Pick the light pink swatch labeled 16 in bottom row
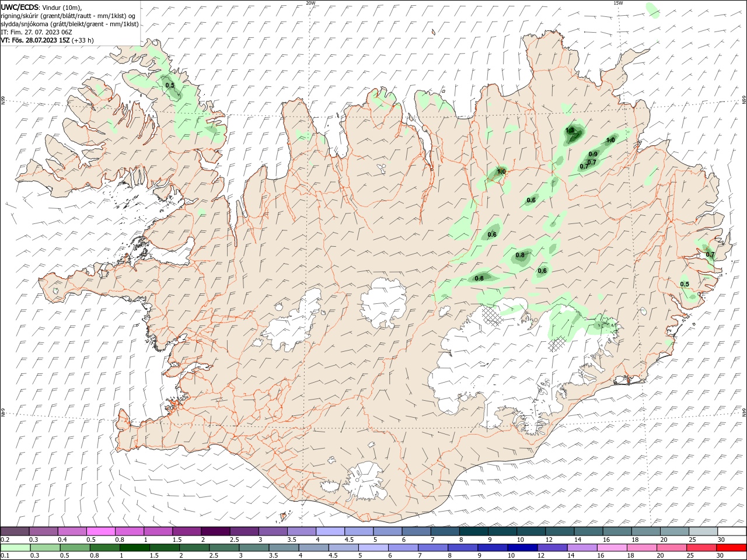This screenshot has height=560, width=747. tap(612, 548)
